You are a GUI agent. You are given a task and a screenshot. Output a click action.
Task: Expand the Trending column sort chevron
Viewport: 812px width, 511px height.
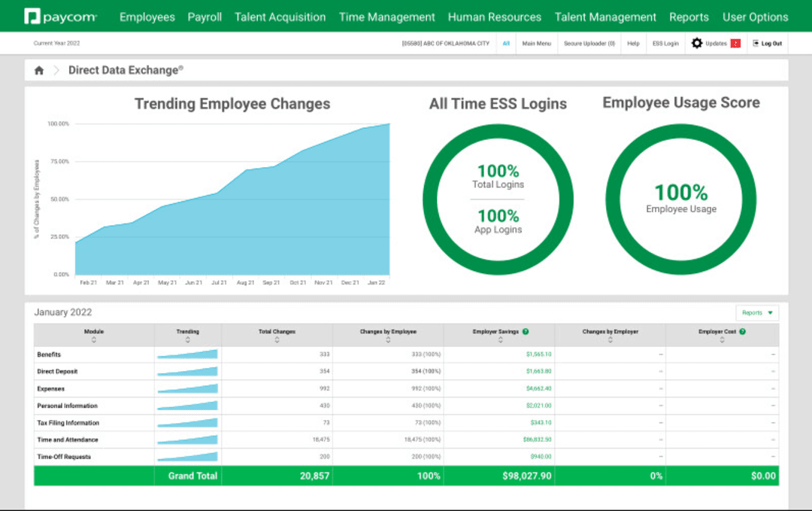click(187, 339)
